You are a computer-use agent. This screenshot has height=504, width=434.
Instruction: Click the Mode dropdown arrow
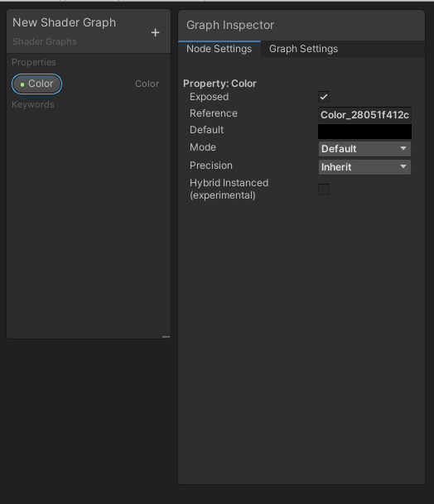[x=403, y=148]
